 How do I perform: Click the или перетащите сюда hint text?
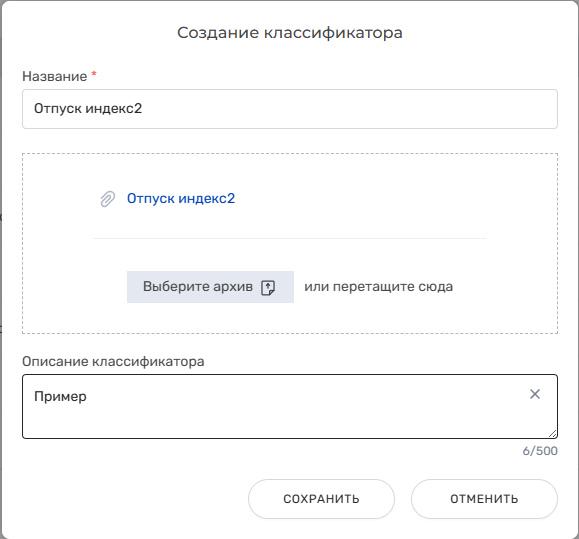(x=378, y=287)
